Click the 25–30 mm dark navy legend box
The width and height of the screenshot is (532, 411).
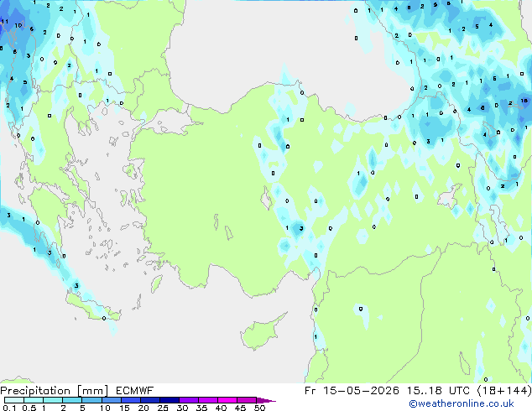tap(170, 400)
